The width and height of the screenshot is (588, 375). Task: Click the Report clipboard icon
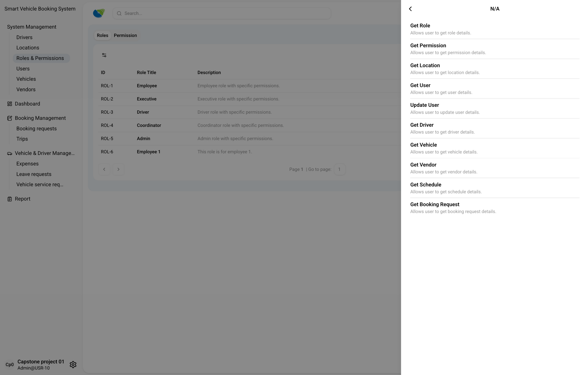pyautogui.click(x=9, y=199)
